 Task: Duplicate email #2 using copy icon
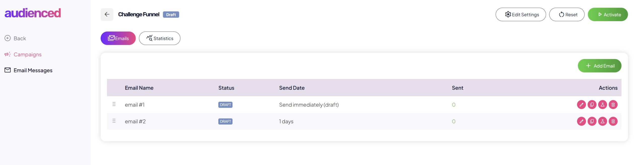coord(592,121)
